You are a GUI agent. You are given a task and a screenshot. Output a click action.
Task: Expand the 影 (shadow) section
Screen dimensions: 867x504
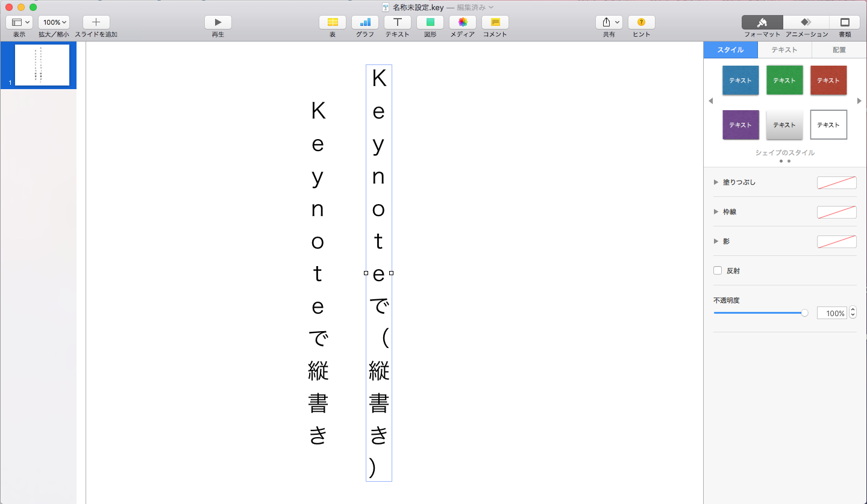tap(716, 241)
